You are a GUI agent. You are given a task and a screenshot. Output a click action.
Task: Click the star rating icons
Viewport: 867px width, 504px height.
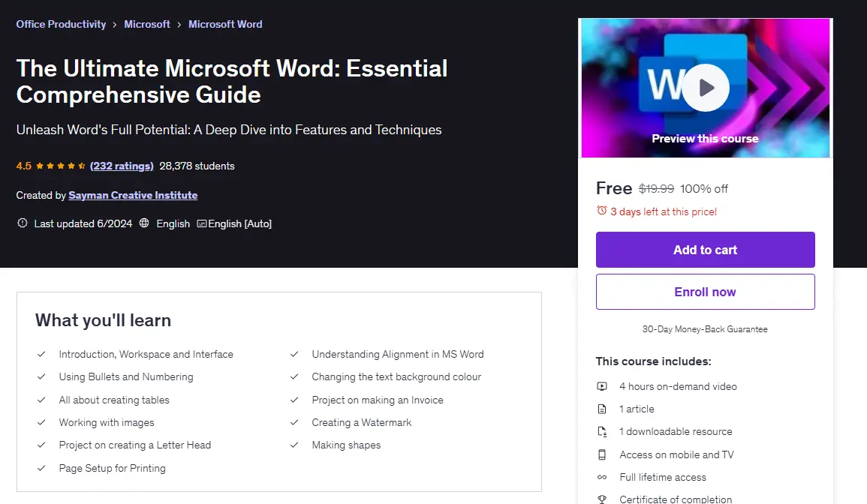[x=60, y=166]
